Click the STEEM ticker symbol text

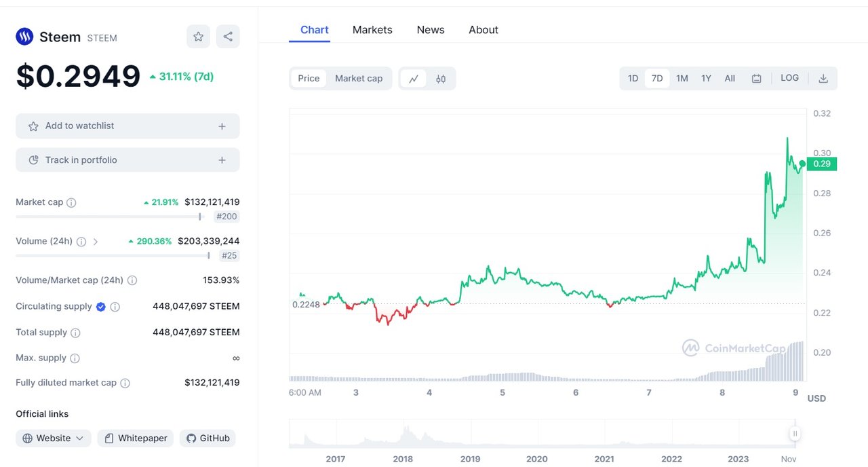coord(102,39)
